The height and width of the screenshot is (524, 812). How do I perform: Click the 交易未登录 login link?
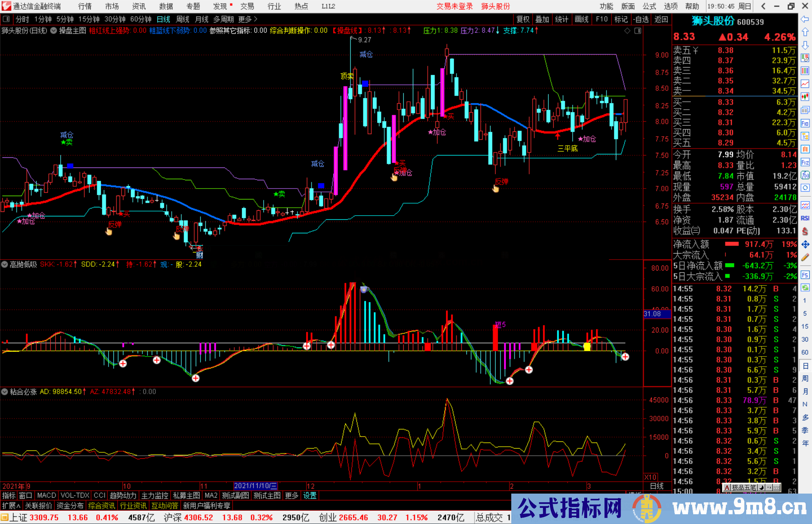454,6
